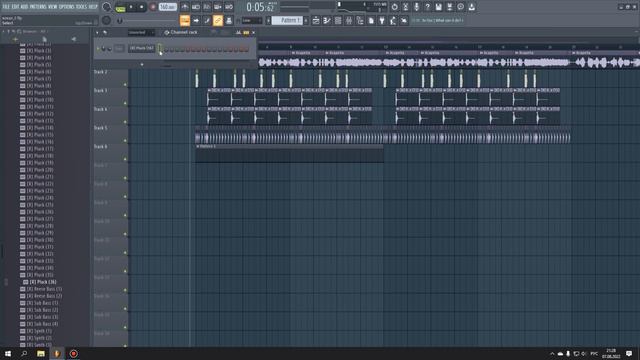
Task: Toggle step sequencer view icon in Channel rack
Action: 246,32
